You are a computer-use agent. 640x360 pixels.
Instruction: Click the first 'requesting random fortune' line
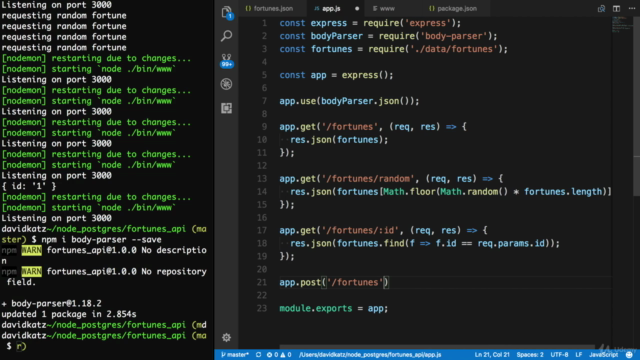pyautogui.click(x=64, y=16)
